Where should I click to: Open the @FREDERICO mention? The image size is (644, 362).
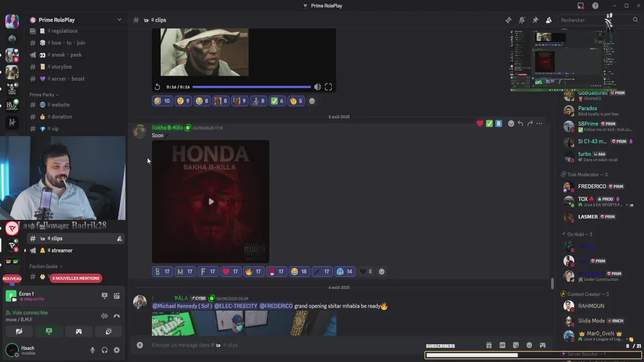coord(276,306)
